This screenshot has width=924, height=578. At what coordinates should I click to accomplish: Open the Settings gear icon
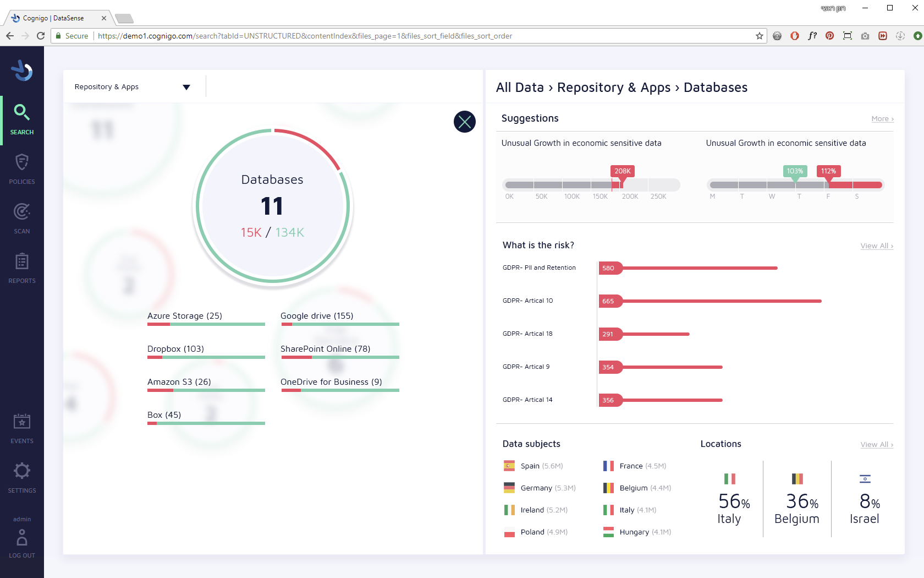(22, 471)
